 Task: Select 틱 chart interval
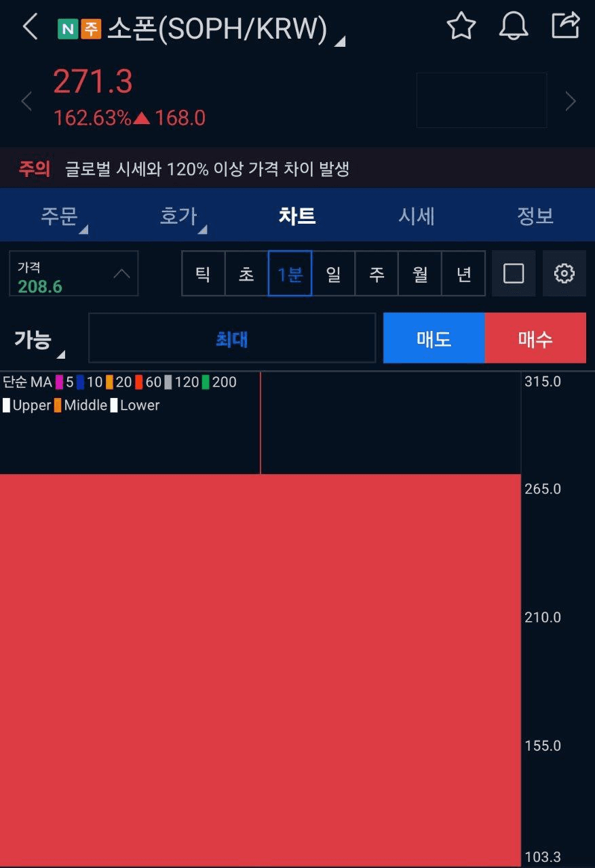point(203,273)
